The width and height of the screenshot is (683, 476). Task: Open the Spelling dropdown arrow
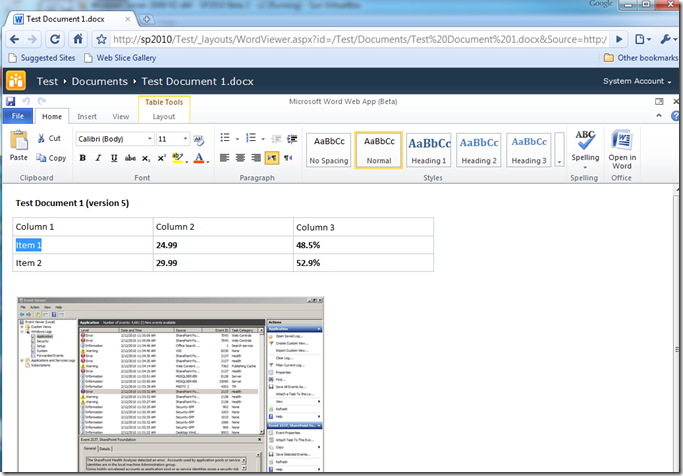[585, 167]
